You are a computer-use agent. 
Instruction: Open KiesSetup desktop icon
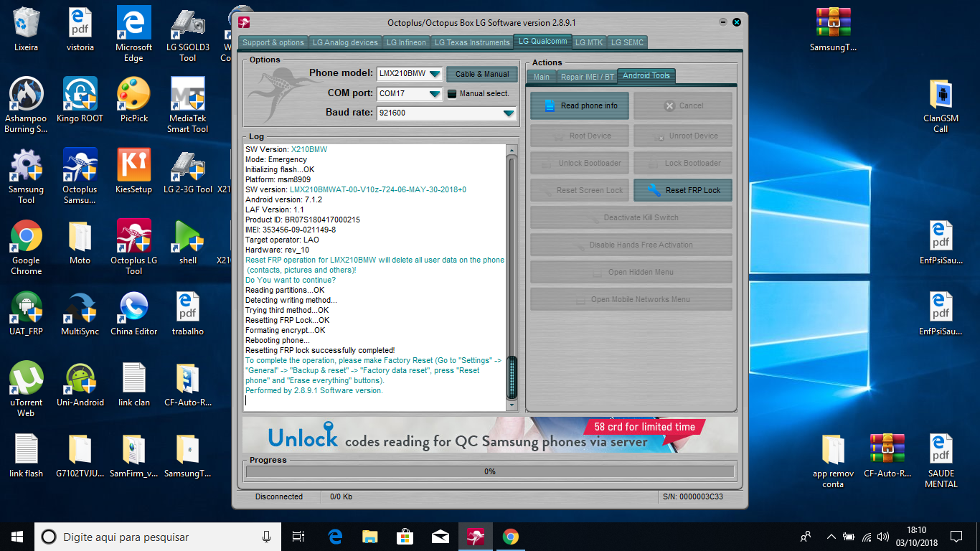click(x=134, y=171)
